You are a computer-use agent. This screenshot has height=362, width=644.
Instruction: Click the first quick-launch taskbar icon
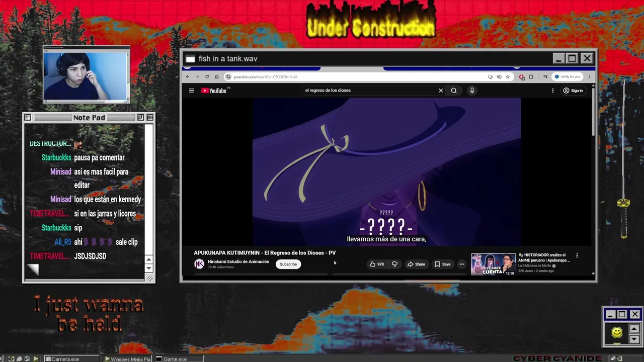coord(11,359)
